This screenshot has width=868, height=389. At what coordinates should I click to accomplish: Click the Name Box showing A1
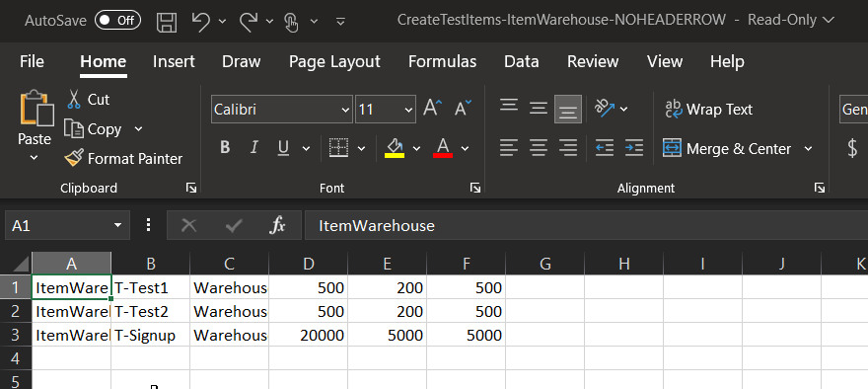click(57, 225)
